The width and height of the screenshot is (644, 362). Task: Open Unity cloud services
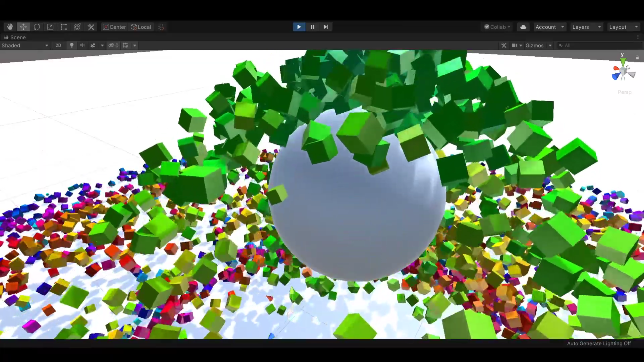(x=523, y=27)
